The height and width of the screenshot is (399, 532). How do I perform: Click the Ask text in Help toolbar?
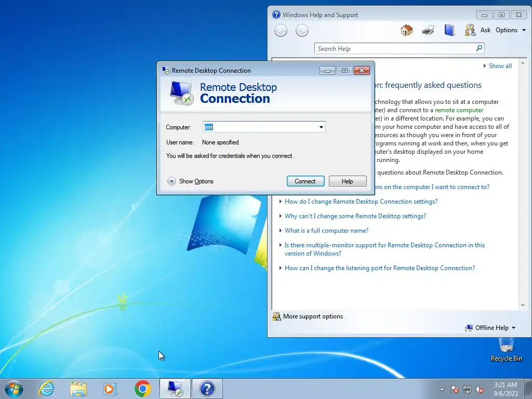(x=485, y=30)
